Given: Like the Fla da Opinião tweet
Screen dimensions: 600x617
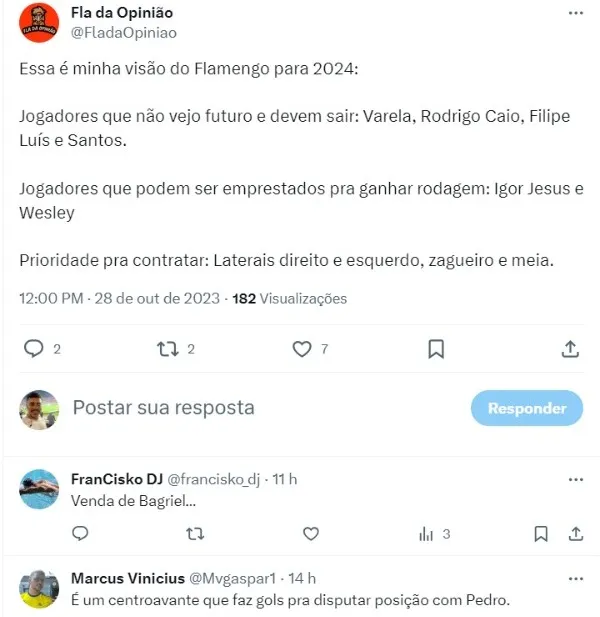Looking at the screenshot, I should (x=302, y=349).
